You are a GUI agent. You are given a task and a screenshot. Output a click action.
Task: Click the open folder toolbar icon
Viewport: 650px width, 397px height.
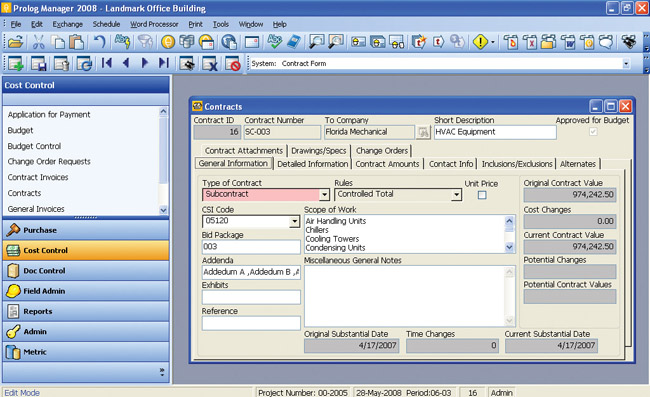[x=16, y=42]
